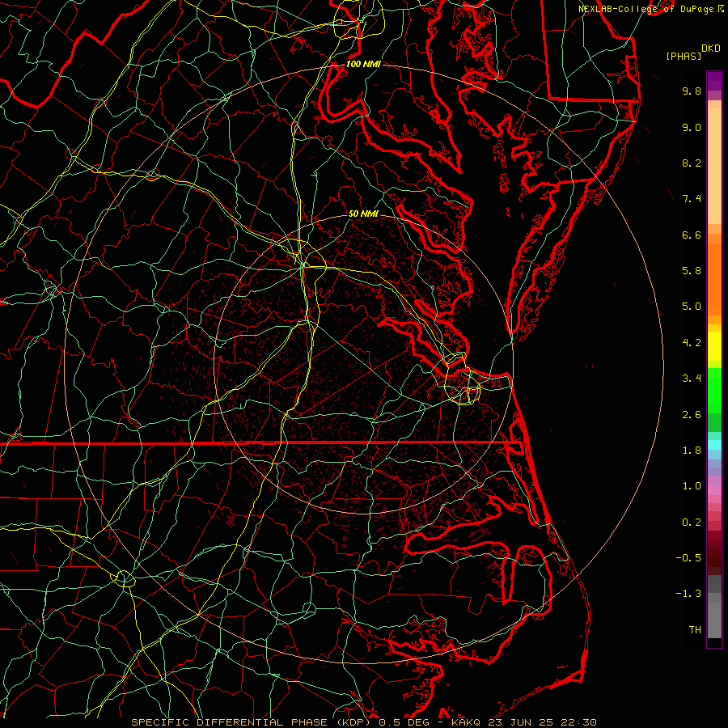This screenshot has height=728, width=728.
Task: Click the 3.4 scale value
Action: (692, 379)
